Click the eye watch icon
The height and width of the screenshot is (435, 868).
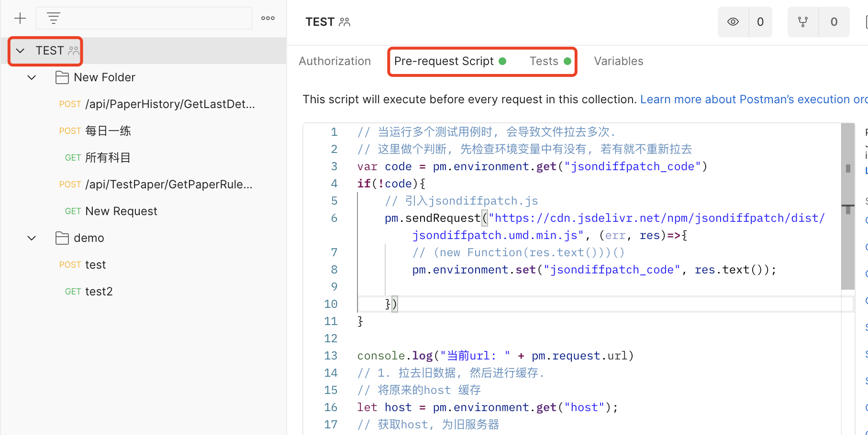pyautogui.click(x=733, y=22)
